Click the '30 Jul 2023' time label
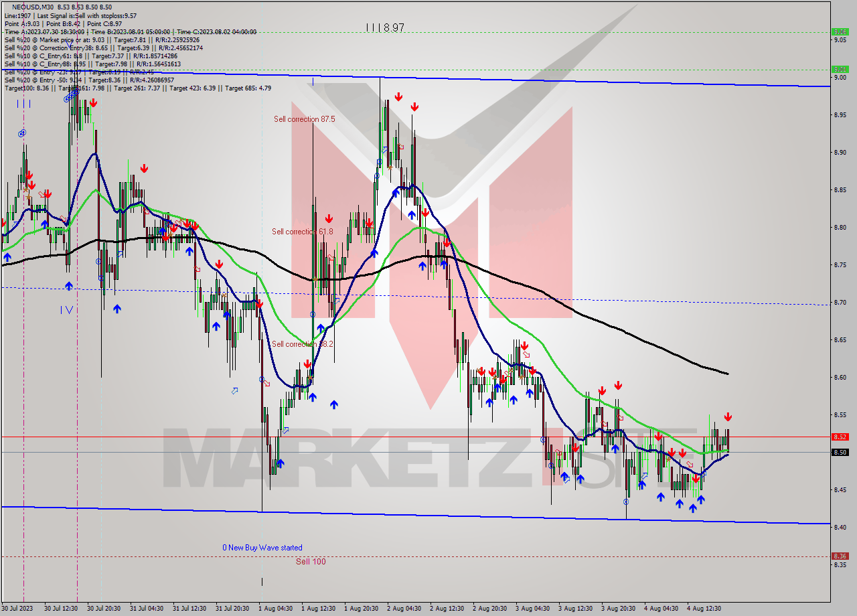This screenshot has width=857, height=616. (18, 609)
